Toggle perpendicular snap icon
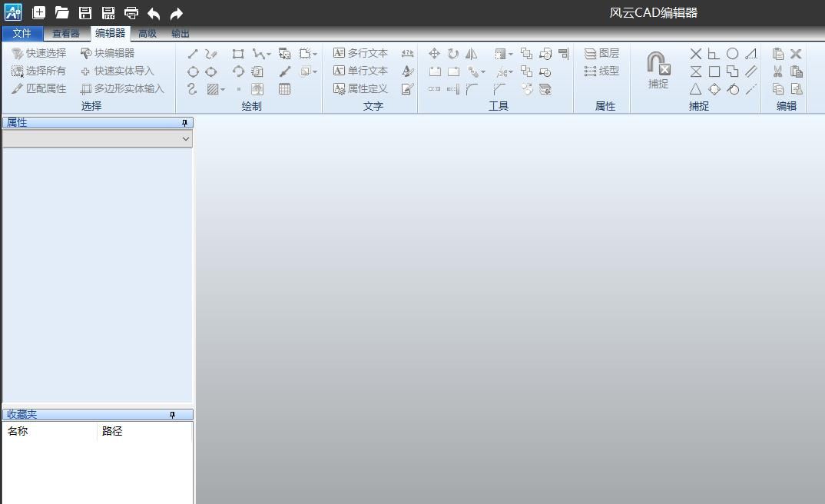This screenshot has height=504, width=825. [x=714, y=54]
